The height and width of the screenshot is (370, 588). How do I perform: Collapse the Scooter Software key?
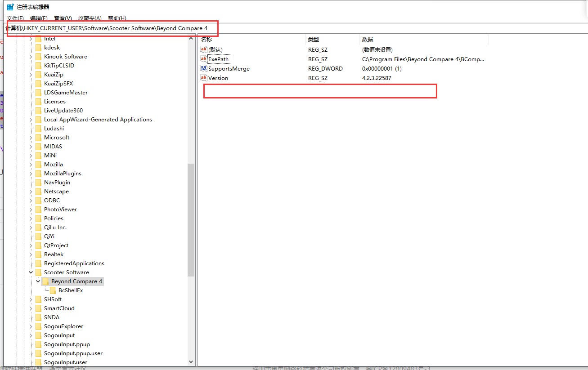click(x=31, y=272)
